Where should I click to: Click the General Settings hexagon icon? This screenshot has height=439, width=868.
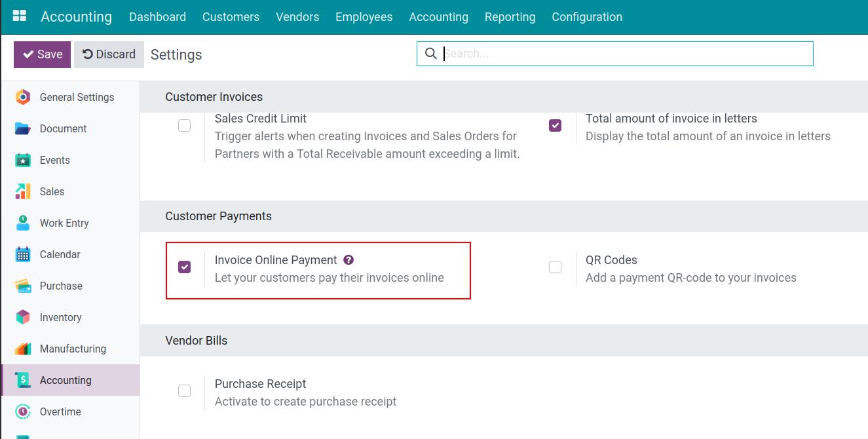click(23, 97)
